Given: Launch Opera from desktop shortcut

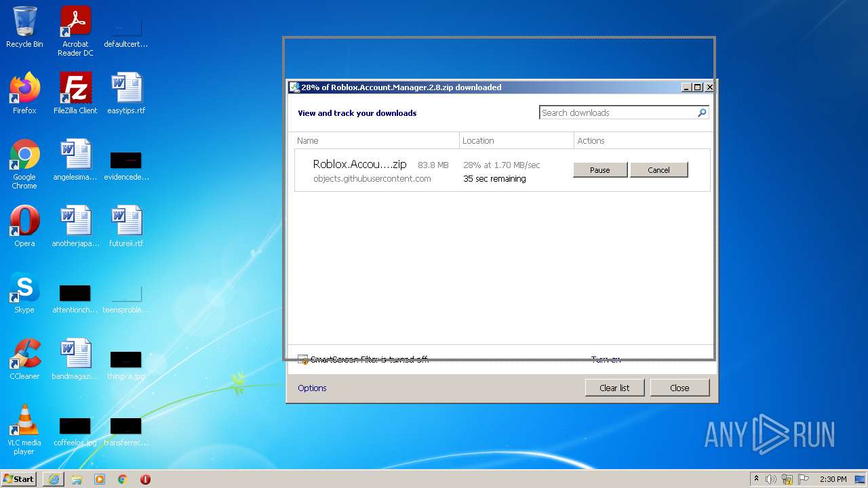Looking at the screenshot, I should coord(24,226).
